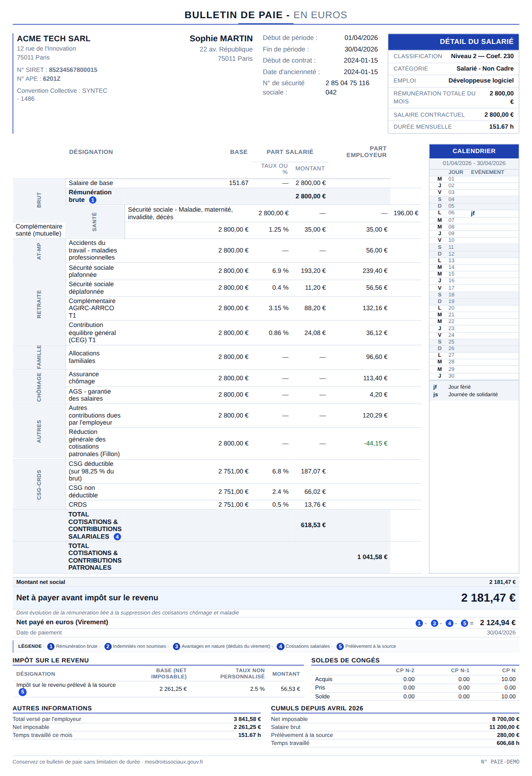
Task: Click the Jour férié legend entry in calendar
Action: (x=459, y=387)
